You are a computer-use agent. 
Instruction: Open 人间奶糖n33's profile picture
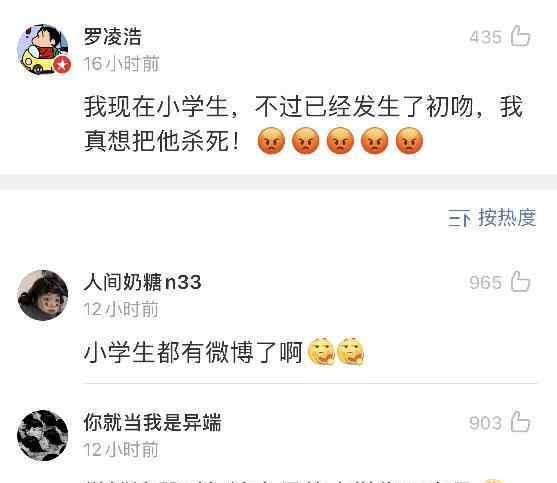point(43,295)
